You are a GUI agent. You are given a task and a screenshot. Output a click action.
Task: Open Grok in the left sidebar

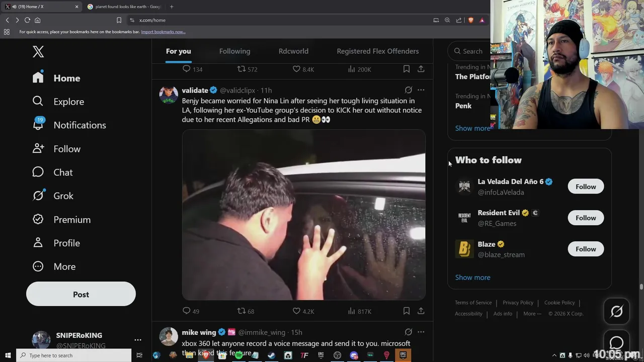click(53, 196)
